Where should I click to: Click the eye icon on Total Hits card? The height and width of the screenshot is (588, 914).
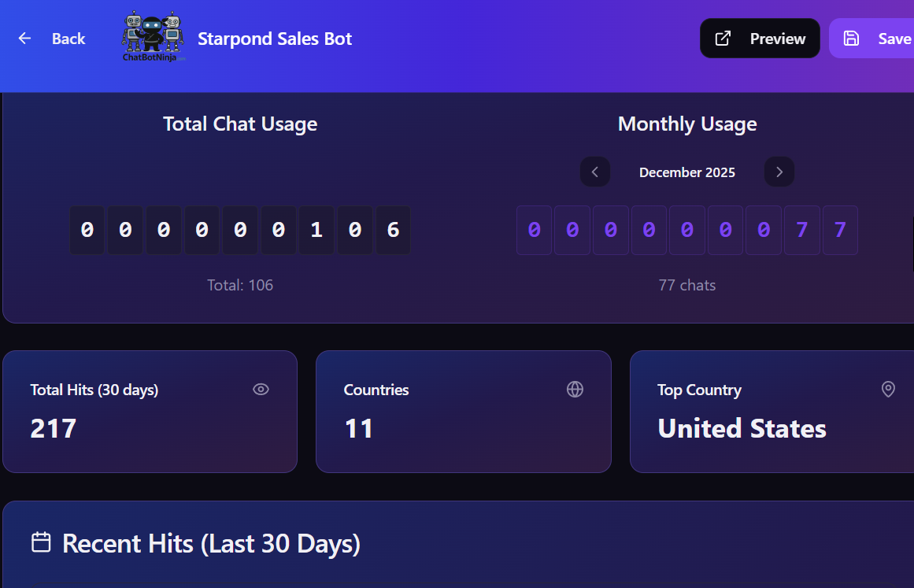tap(261, 389)
